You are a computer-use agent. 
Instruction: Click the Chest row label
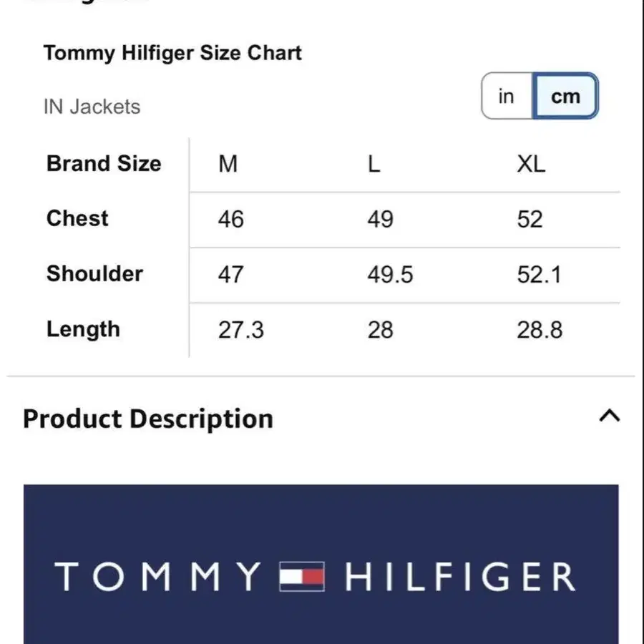[77, 218]
